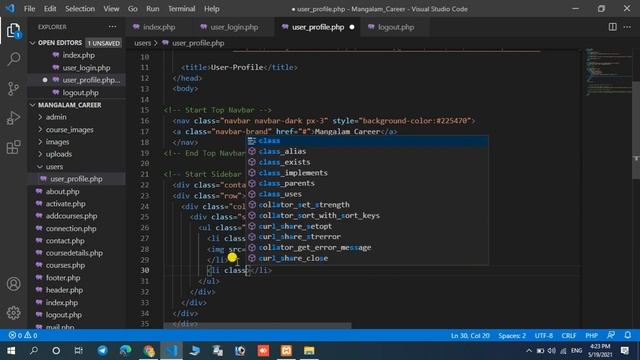Click the volume icon in system tray
This screenshot has height=360, width=640.
(551, 351)
